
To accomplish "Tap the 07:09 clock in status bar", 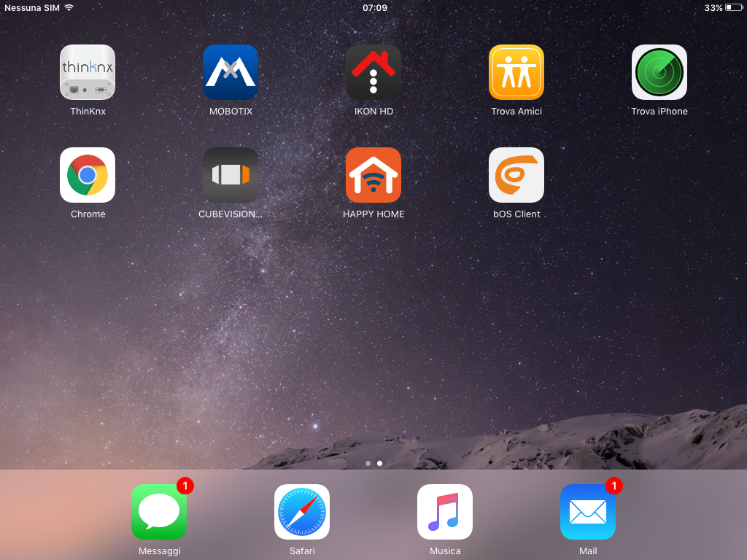I will [x=375, y=7].
